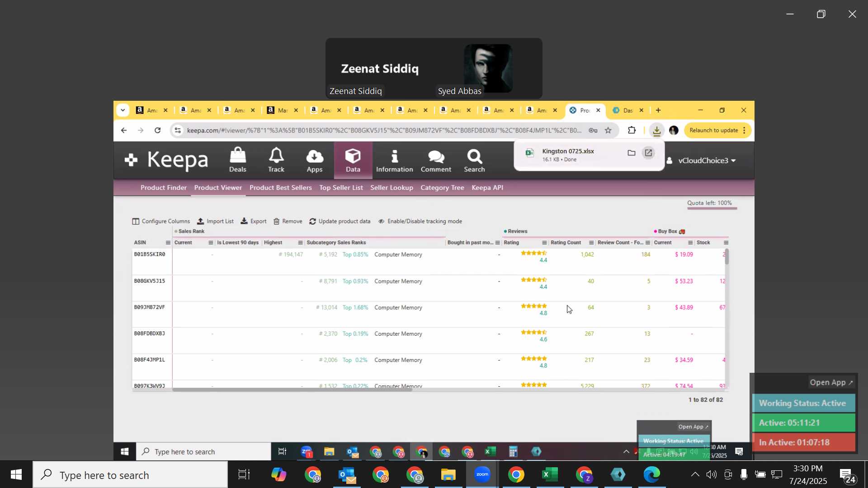Close the Dashboard browser tab
868x488 pixels.
pyautogui.click(x=641, y=110)
